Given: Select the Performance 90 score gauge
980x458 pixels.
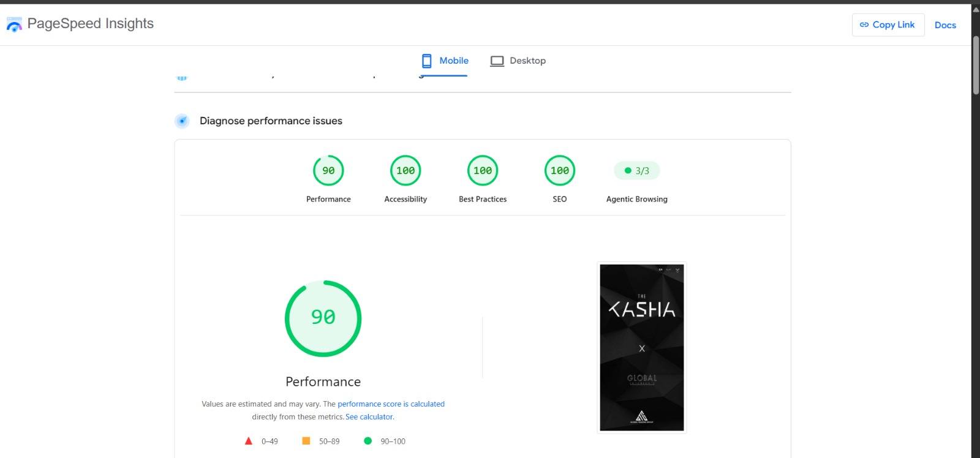Looking at the screenshot, I should [x=328, y=170].
